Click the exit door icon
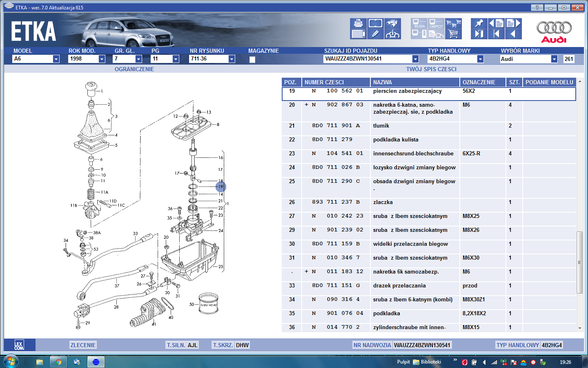The height and width of the screenshot is (368, 588). coord(479,34)
